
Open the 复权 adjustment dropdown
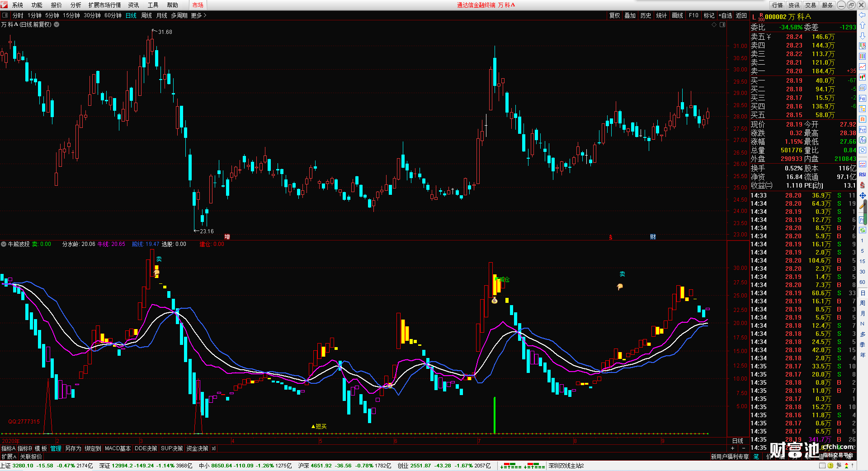click(614, 15)
